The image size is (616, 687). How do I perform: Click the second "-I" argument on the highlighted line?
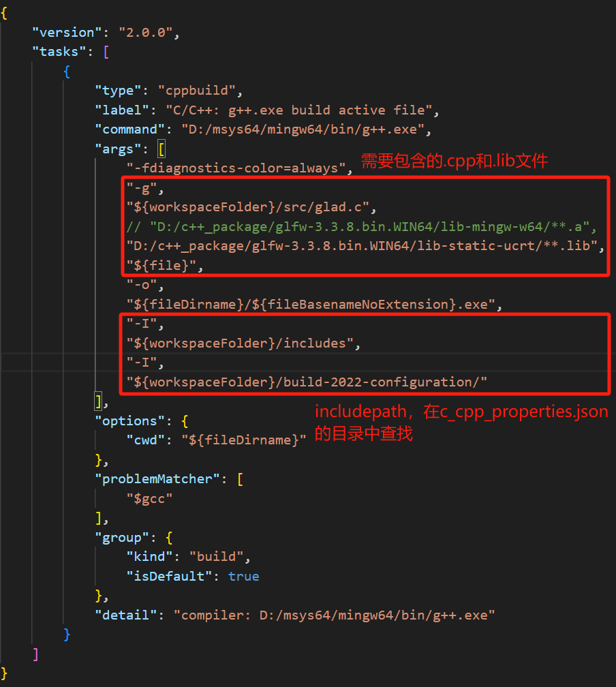[x=142, y=363]
